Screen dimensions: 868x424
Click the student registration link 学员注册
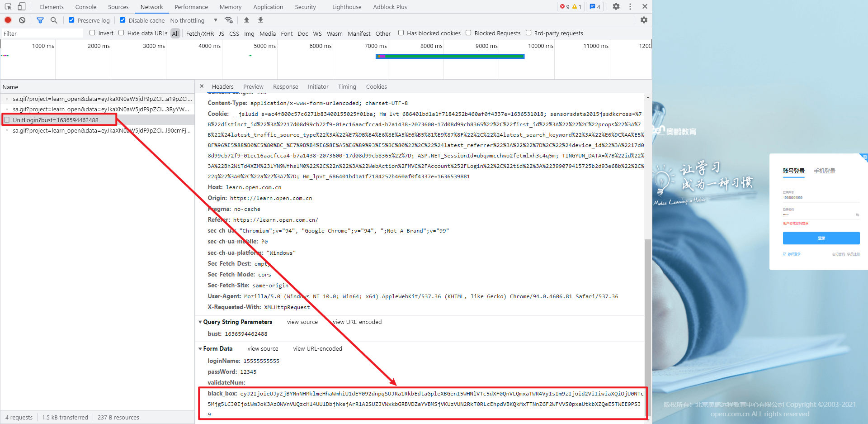pos(854,254)
